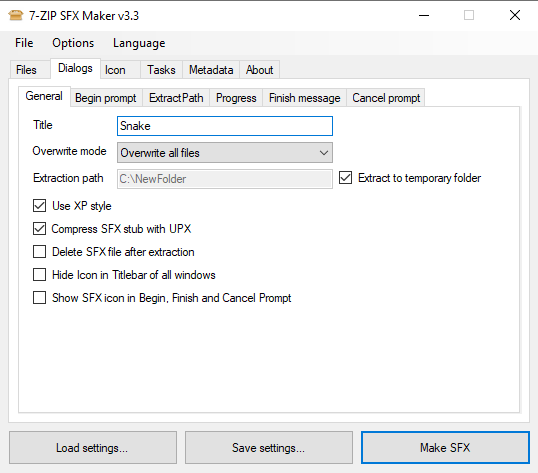Expand the Overwrite mode dropdown
Screen dimensions: 538x473
[x=225, y=153]
